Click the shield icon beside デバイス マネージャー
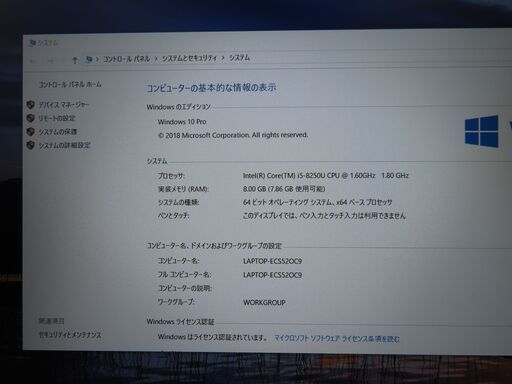Viewport: 512px width, 384px height. coord(31,105)
